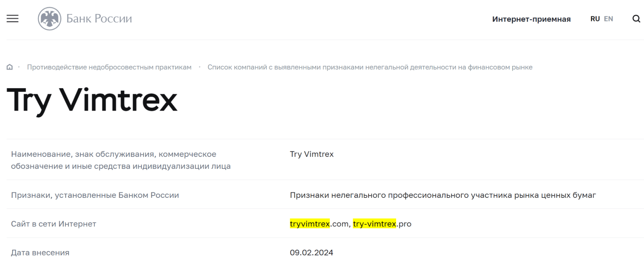
Task: Click the first breadcrumb separator arrow
Action: (19, 67)
